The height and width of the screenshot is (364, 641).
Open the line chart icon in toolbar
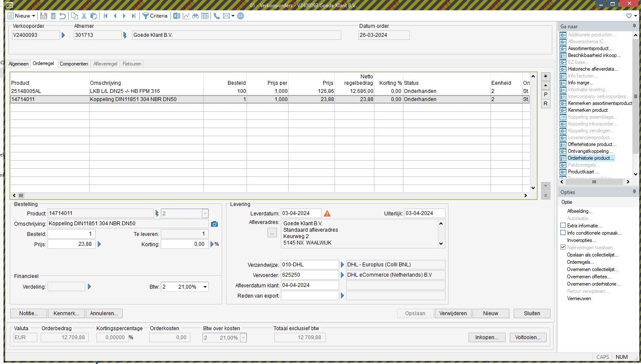pos(186,16)
